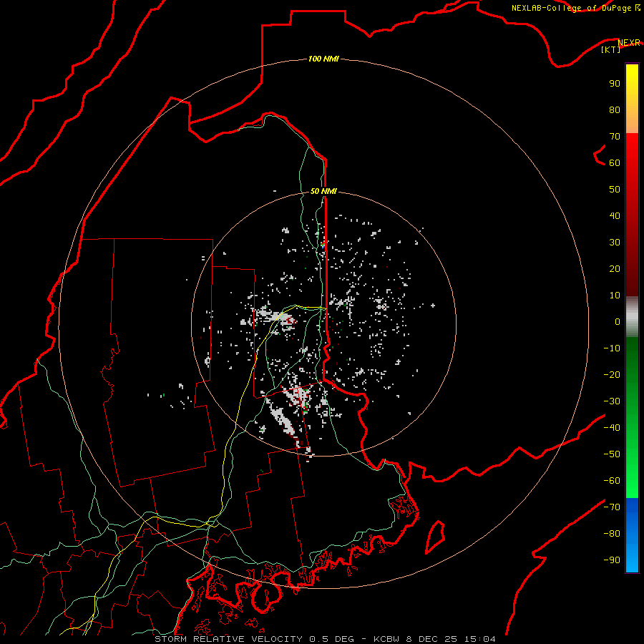644x644 pixels.
Task: Click the NEXR label above the color scale
Action: [629, 42]
